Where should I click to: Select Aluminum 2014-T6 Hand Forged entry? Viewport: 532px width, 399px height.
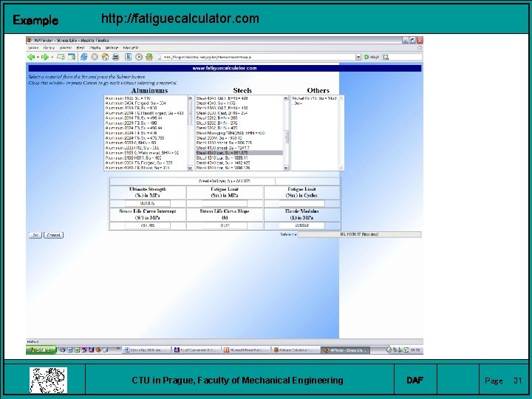tap(146, 113)
